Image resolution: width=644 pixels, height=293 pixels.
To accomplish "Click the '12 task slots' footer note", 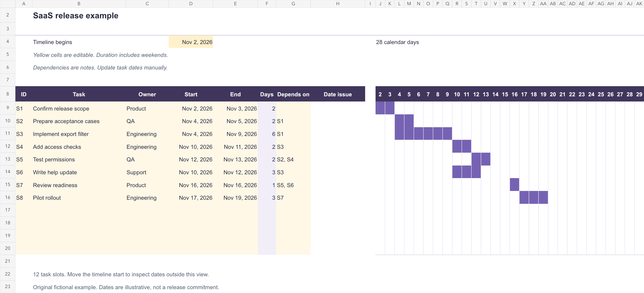I will [x=121, y=274].
